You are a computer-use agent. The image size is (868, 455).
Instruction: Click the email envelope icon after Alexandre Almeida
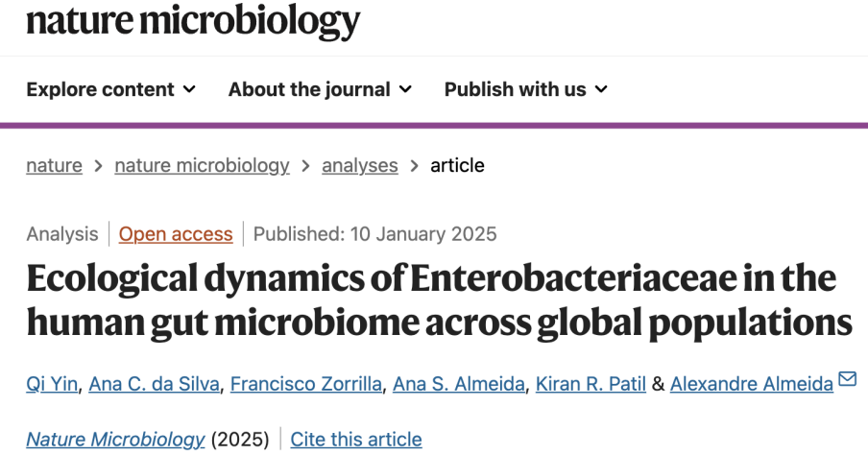point(847,380)
